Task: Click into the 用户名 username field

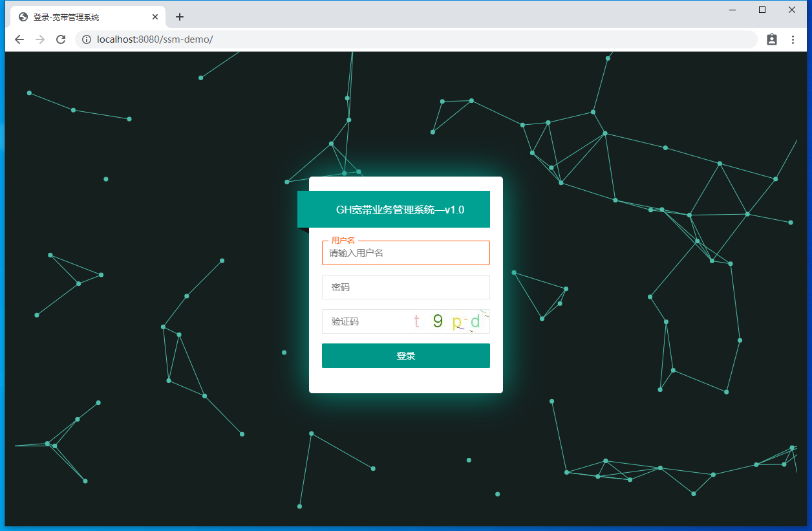Action: tap(406, 253)
